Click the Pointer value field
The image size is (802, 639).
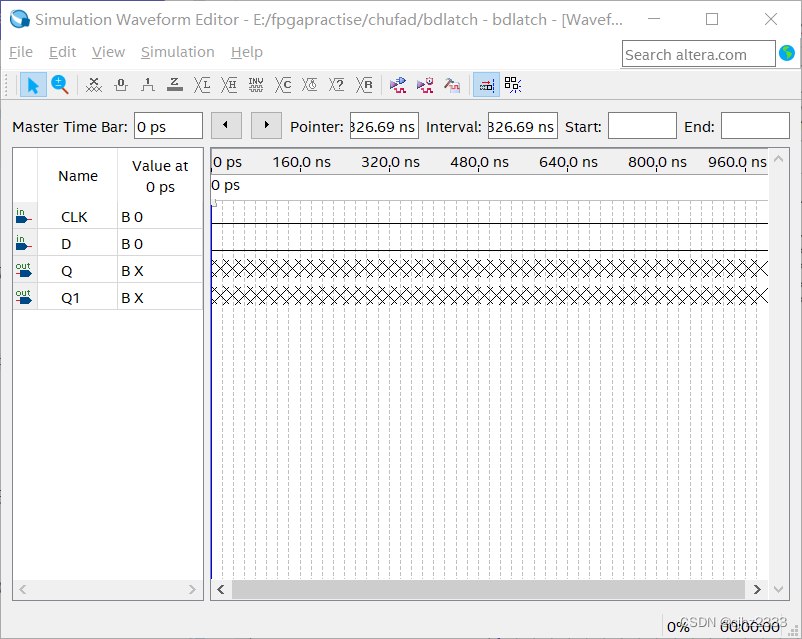point(384,126)
